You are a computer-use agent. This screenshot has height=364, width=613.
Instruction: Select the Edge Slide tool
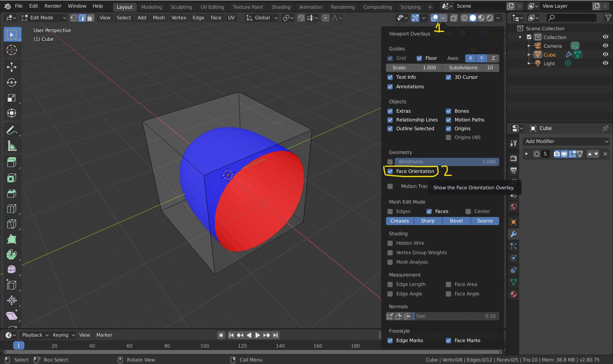pyautogui.click(x=12, y=285)
